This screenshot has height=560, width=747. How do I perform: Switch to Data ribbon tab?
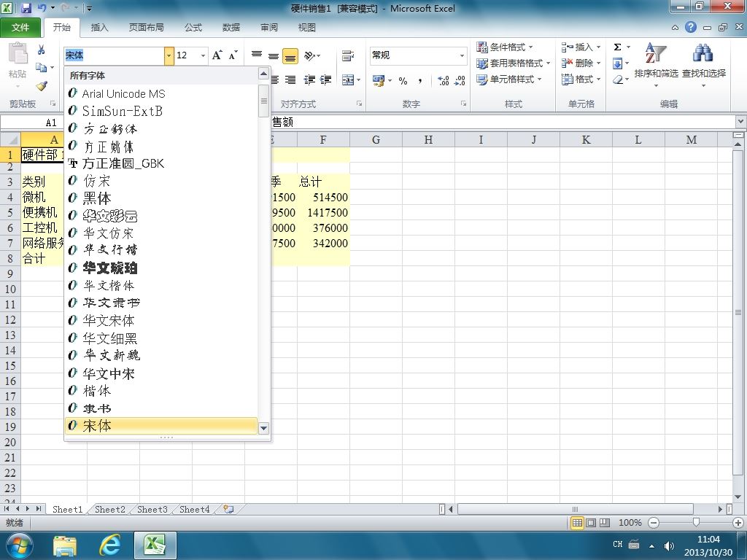pos(231,28)
